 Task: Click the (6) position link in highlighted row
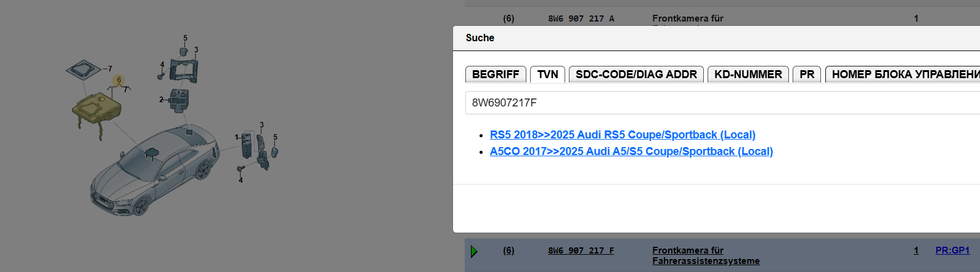click(508, 250)
